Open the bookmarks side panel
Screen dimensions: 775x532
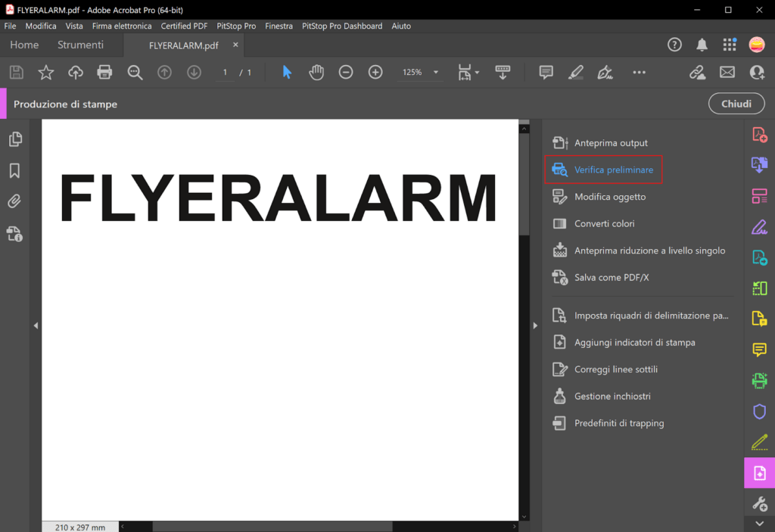pos(14,171)
